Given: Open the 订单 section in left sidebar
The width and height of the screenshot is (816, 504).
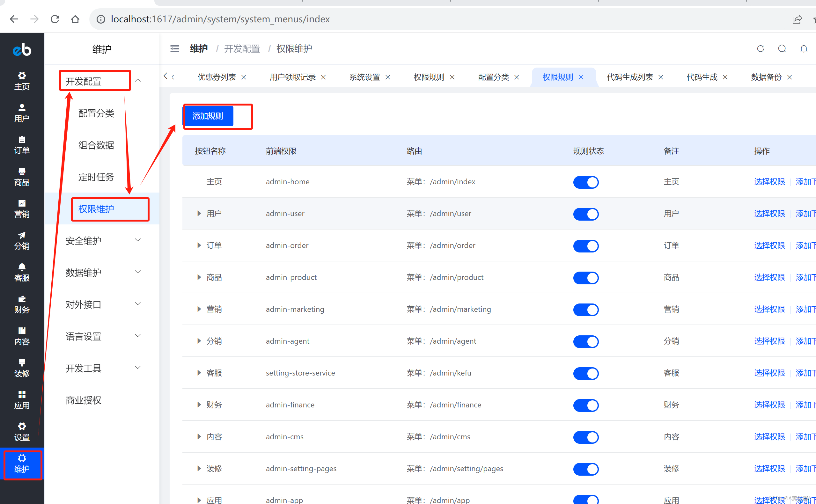Looking at the screenshot, I should coord(22,145).
